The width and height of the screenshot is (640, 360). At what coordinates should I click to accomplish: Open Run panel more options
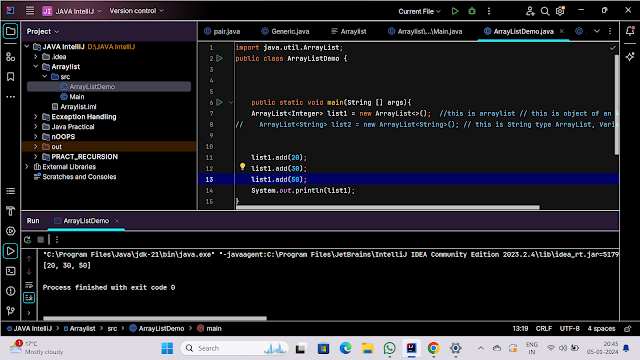(x=57, y=240)
